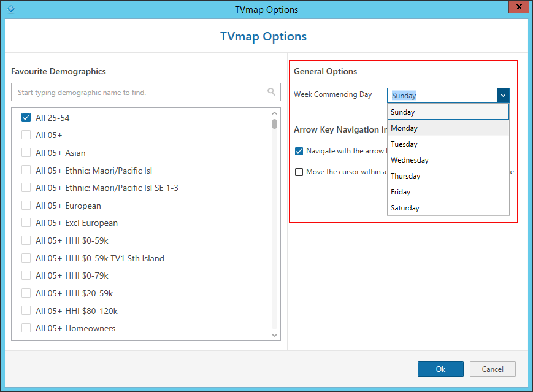
Task: Enable Move the cursor within a cell checkbox
Action: pyautogui.click(x=299, y=172)
